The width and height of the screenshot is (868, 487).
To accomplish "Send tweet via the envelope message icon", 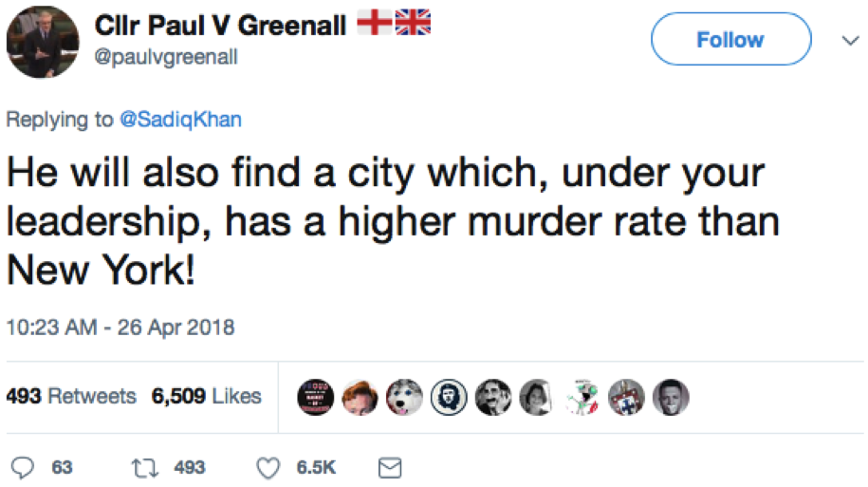I will click(x=390, y=467).
